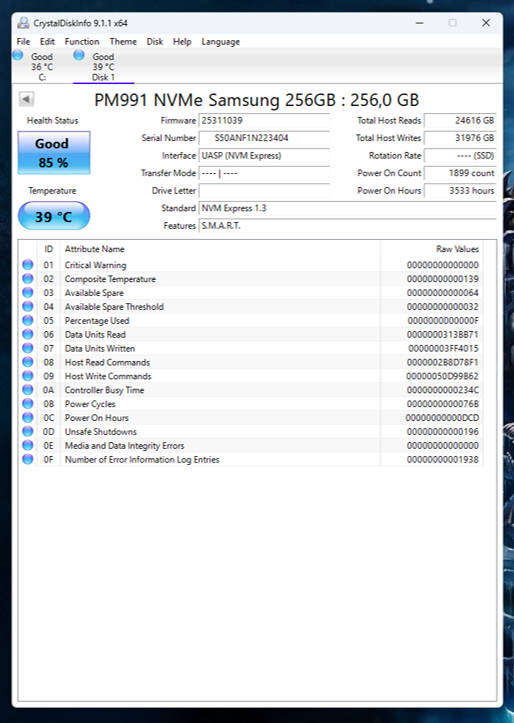The width and height of the screenshot is (514, 723).
Task: Select the Disk 1 tab showing 39 °C
Action: pyautogui.click(x=103, y=66)
